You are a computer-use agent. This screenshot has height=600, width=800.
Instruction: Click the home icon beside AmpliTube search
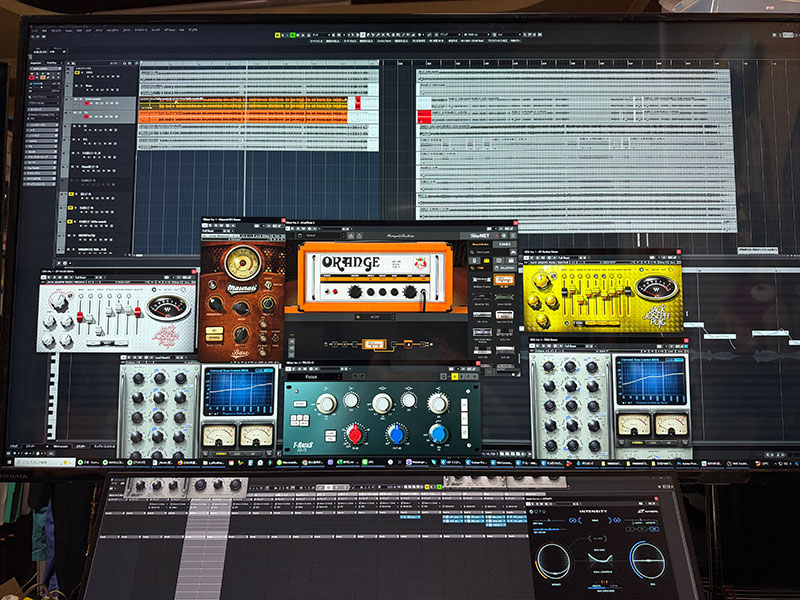tap(512, 253)
